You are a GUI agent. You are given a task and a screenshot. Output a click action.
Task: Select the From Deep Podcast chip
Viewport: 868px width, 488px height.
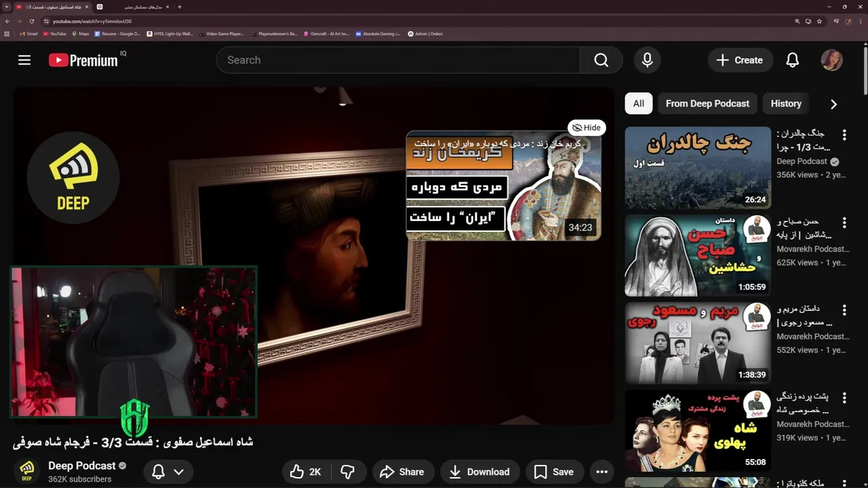707,104
